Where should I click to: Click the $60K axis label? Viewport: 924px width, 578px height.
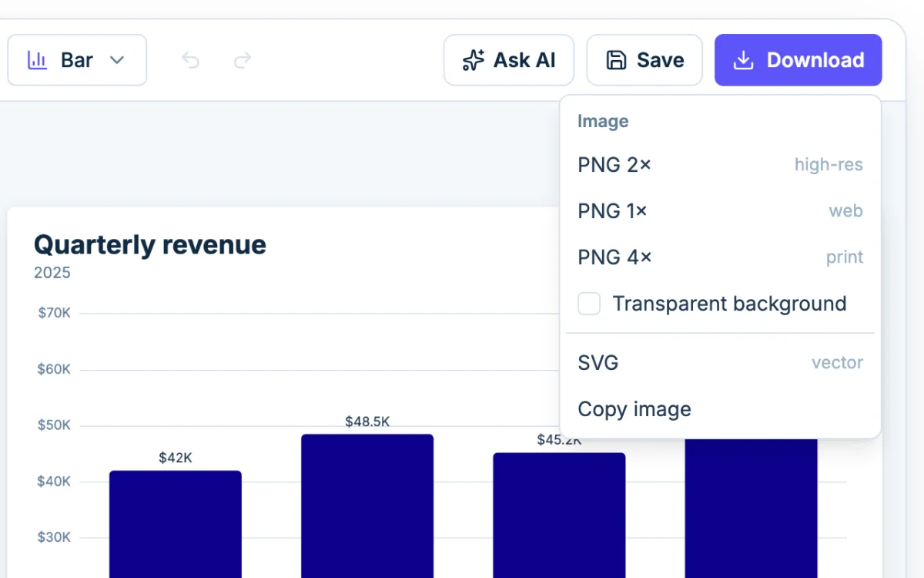click(54, 370)
